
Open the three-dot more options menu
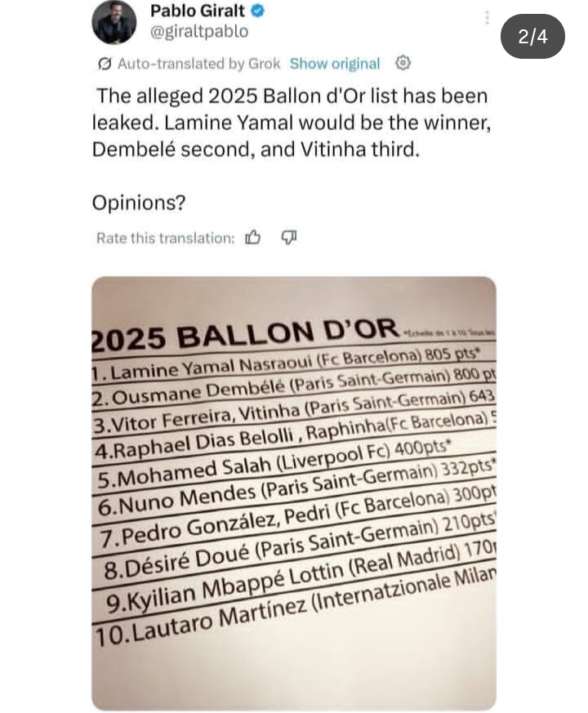(x=487, y=18)
